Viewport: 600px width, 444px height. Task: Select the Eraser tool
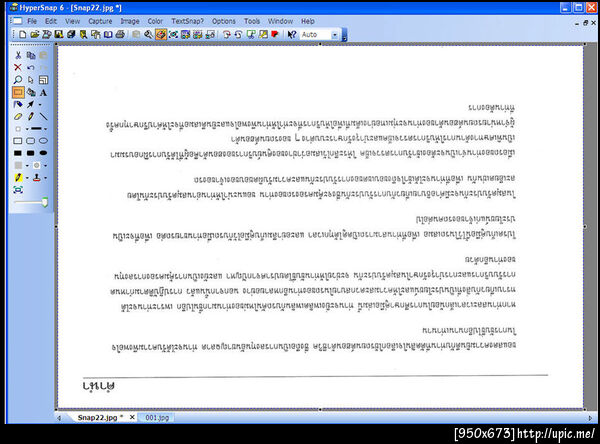click(18, 116)
